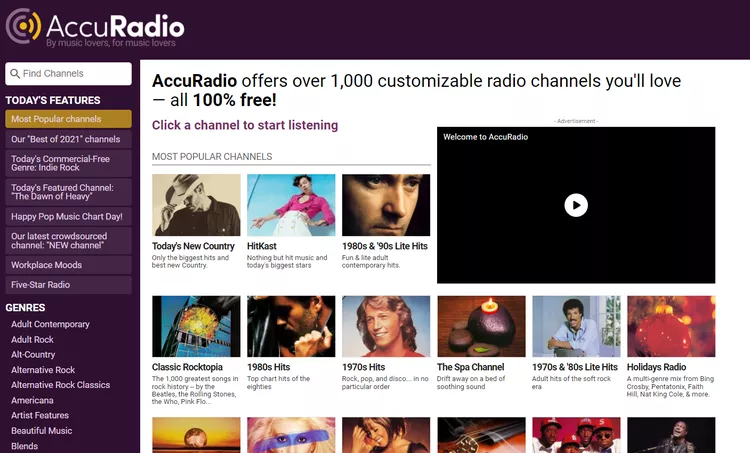This screenshot has height=453, width=750.
Task: Click Classic Rocktopia album thumbnail
Action: tap(196, 326)
